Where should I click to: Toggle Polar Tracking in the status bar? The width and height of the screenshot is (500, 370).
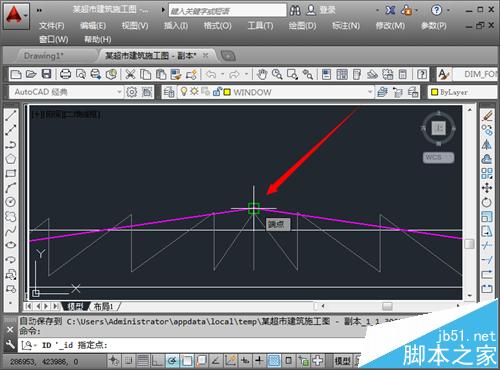(x=172, y=361)
